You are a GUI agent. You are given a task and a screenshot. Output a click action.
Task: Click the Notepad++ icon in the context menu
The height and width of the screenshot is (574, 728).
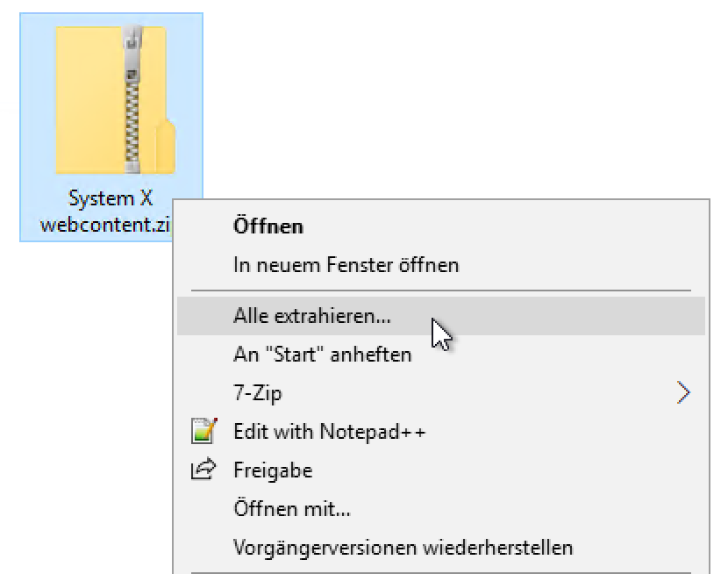pos(203,432)
